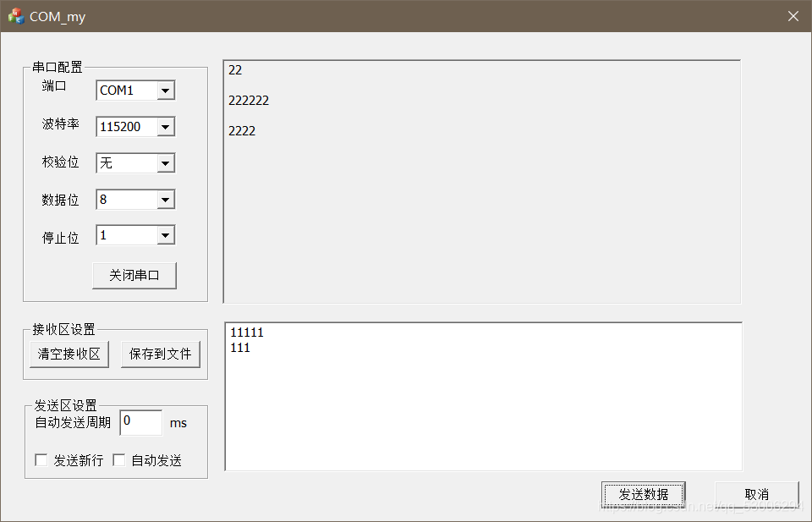Image resolution: width=812 pixels, height=522 pixels.
Task: Click the COM_my app icon in title bar
Action: [16, 16]
